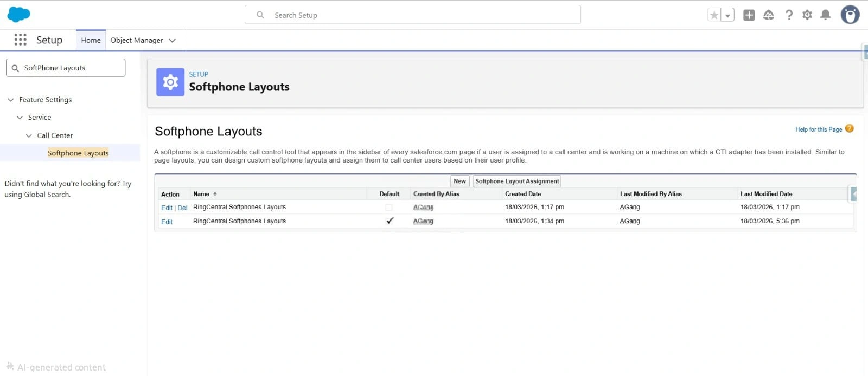This screenshot has height=376, width=868.
Task: Open the favorites list dropdown arrow
Action: tap(727, 15)
